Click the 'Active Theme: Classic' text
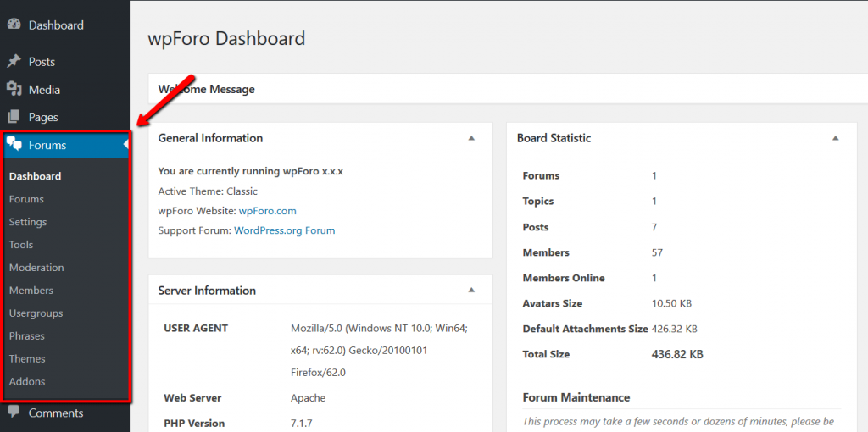Screen dimensions: 868x432 [208, 191]
